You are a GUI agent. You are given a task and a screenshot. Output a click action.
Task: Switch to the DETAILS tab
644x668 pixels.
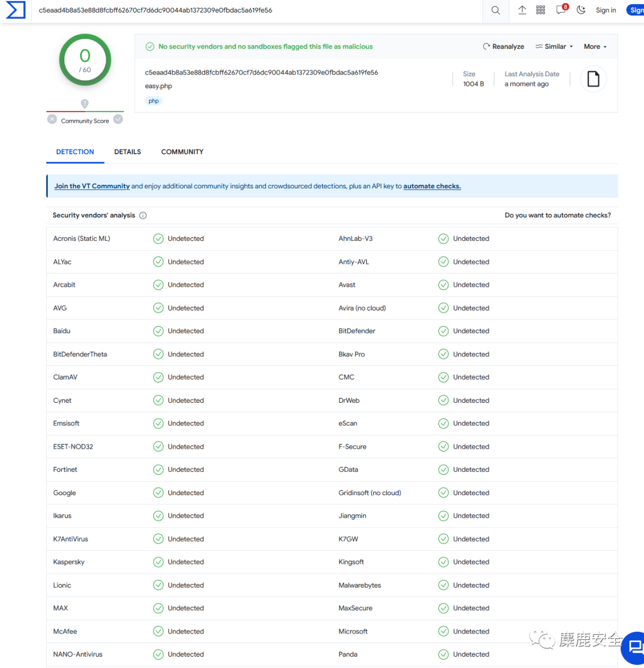(x=128, y=152)
